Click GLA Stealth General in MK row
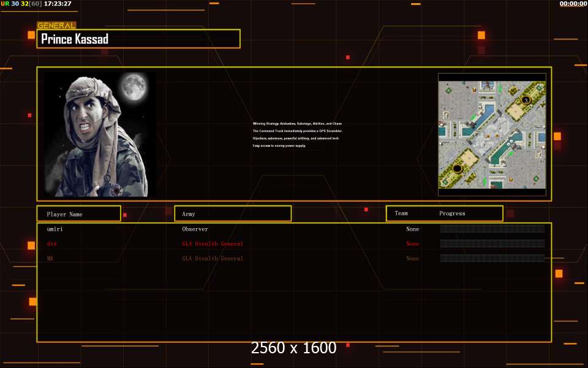The height and width of the screenshot is (368, 588). 213,258
